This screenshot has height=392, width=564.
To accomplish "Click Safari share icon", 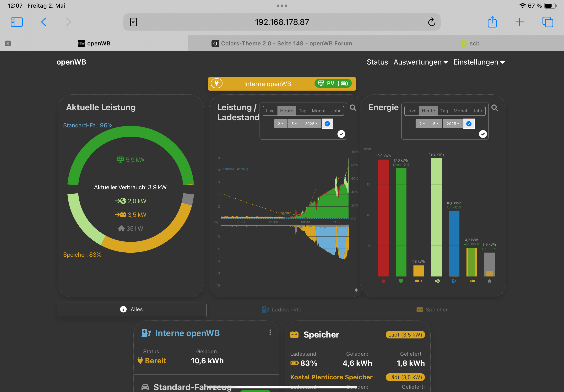I will 492,22.
